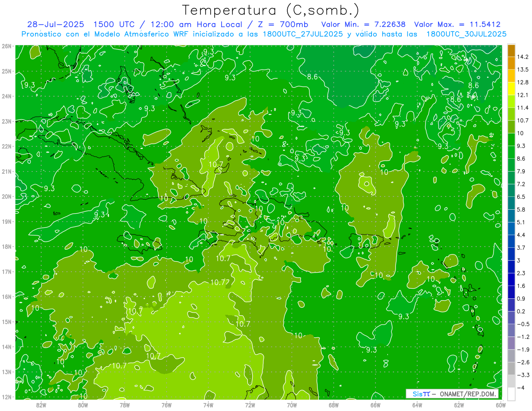Screen dimensions: 532x411
Task: Click the 14.2 value on the color legend
Action: pos(523,57)
